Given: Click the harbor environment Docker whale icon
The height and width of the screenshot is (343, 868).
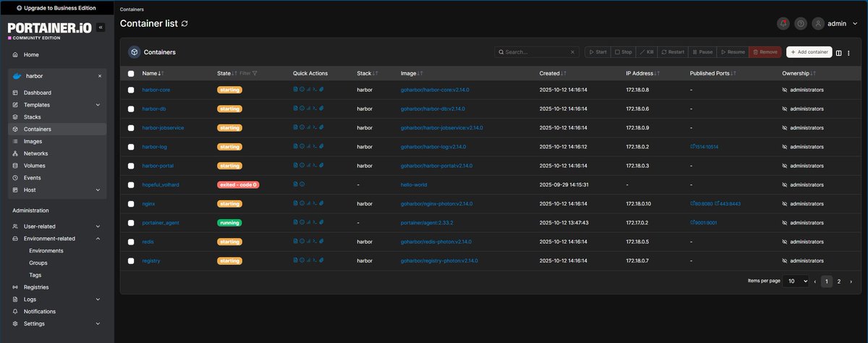Looking at the screenshot, I should tap(17, 76).
